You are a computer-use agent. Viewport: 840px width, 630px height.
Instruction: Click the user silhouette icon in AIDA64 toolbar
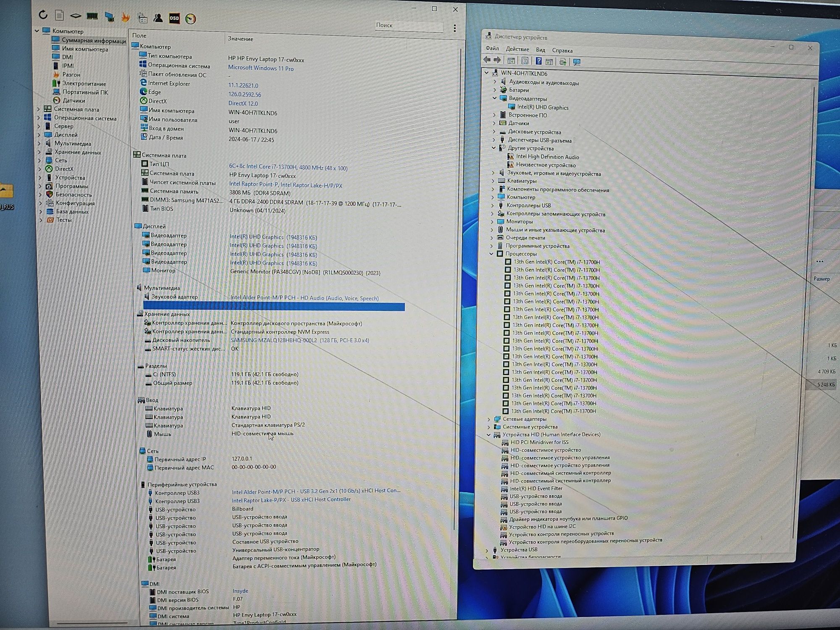tap(158, 18)
